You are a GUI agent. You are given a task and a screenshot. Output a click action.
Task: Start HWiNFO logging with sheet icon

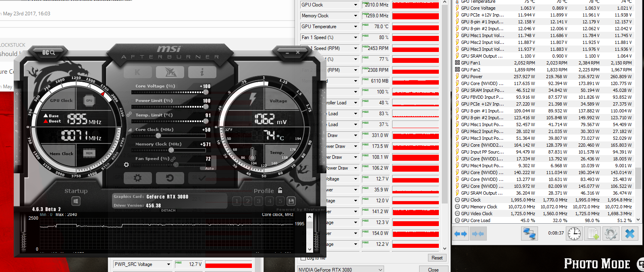coord(592,234)
